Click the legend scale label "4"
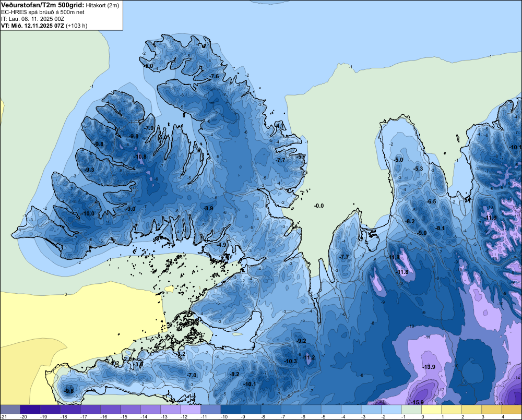The image size is (522, 420). point(503,417)
